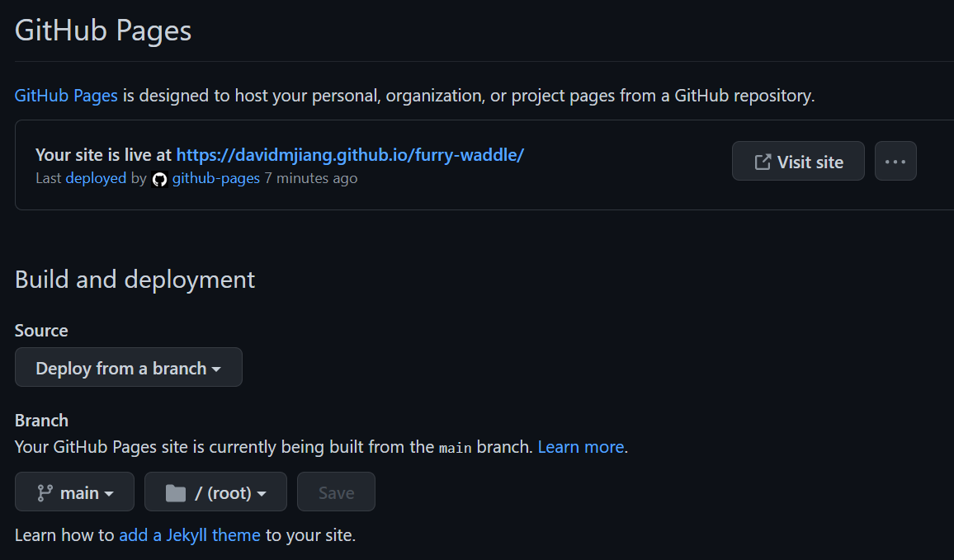This screenshot has height=560, width=954.
Task: Follow the GitHub Pages documentation link
Action: pos(65,95)
